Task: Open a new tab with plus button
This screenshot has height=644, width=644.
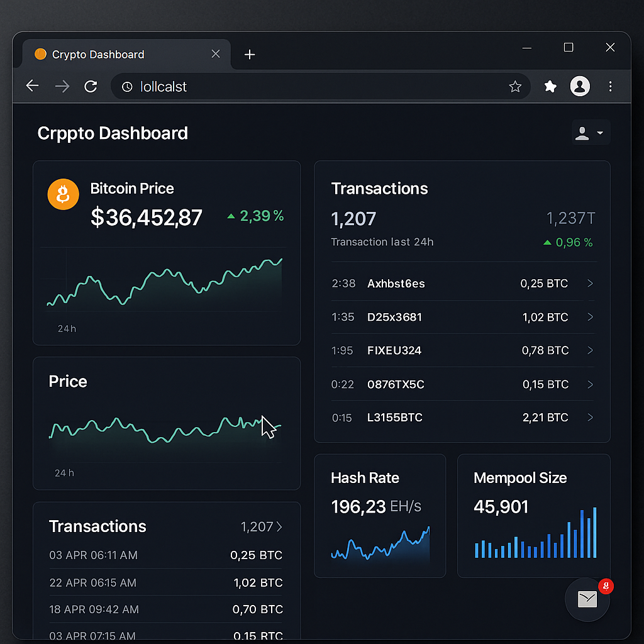Action: click(x=250, y=54)
